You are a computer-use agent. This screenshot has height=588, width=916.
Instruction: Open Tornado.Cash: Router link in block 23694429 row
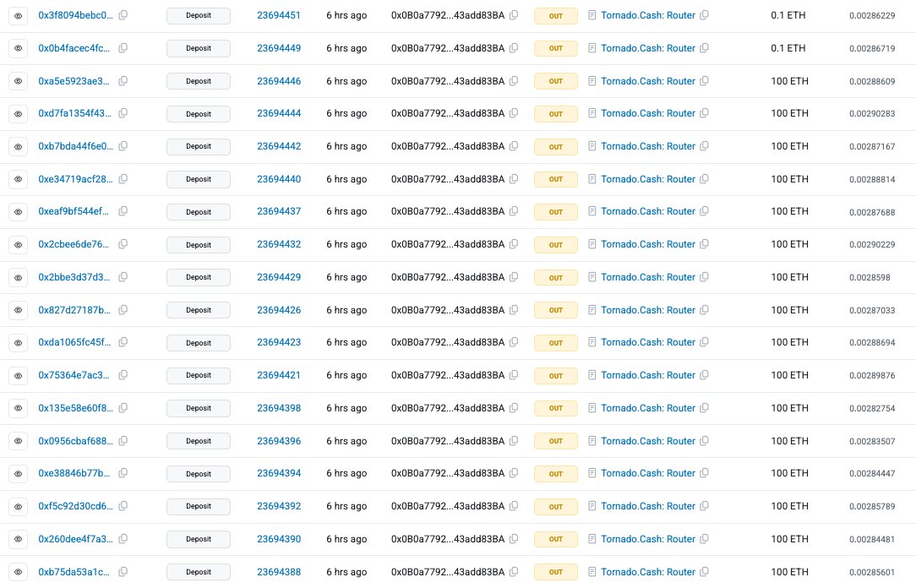(x=648, y=277)
